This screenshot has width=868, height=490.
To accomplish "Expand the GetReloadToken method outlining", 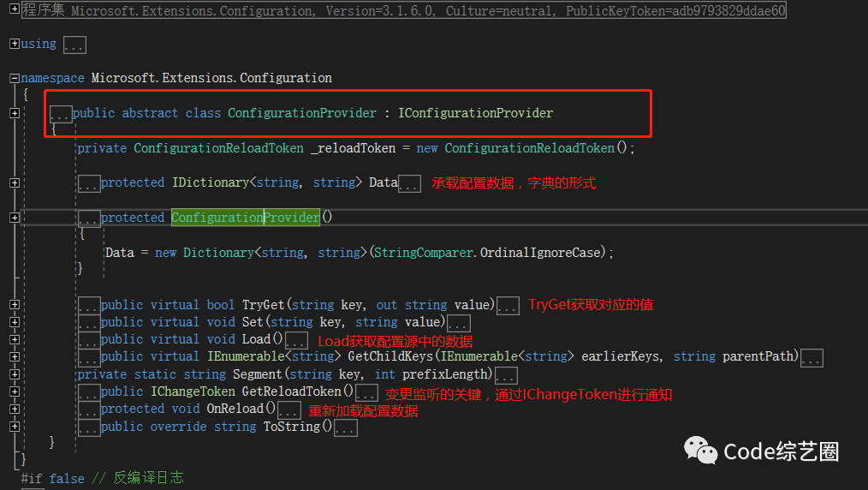I will click(15, 391).
